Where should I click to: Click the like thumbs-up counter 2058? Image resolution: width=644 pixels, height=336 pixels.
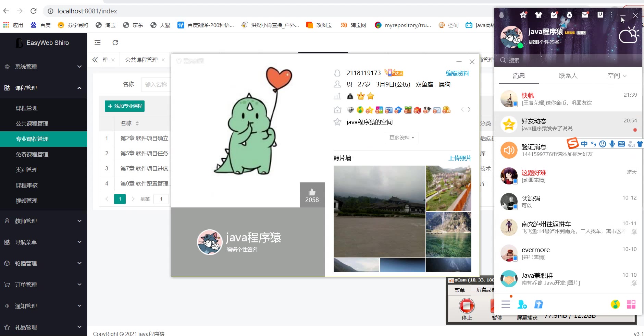(x=312, y=195)
